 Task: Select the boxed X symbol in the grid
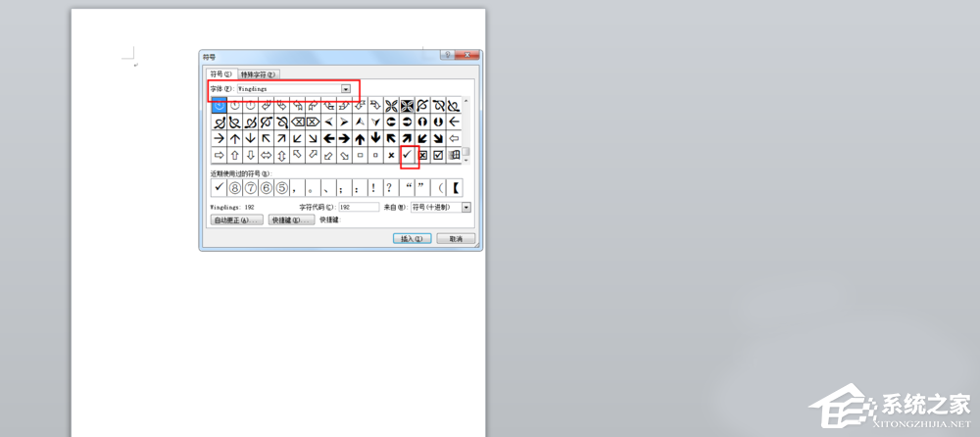tap(422, 155)
